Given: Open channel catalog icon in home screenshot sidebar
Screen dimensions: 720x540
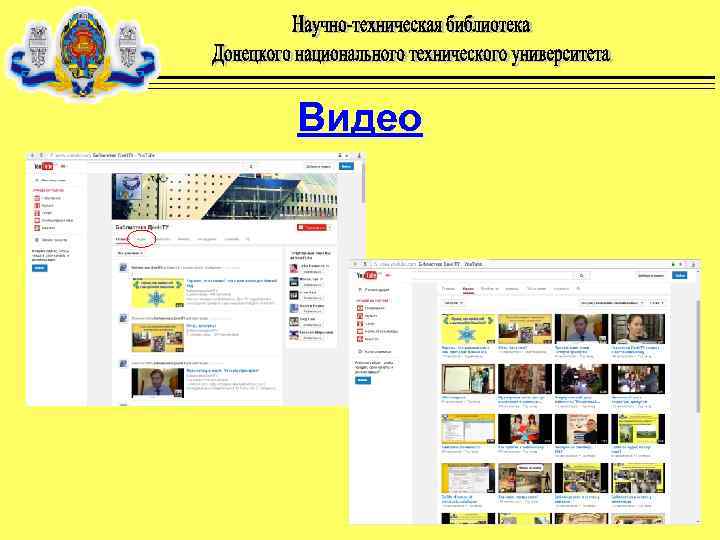Looking at the screenshot, I should point(37,240).
